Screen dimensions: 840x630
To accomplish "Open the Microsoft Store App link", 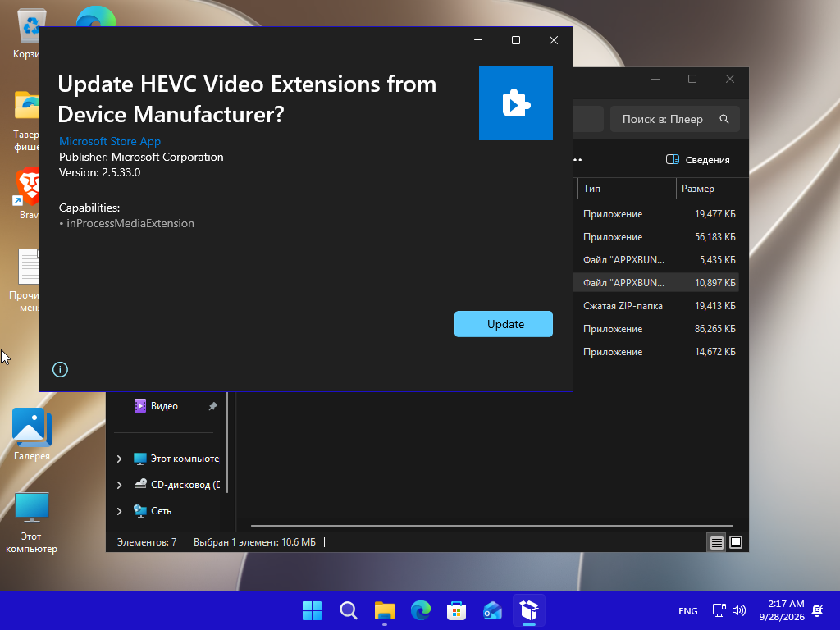I will click(110, 141).
